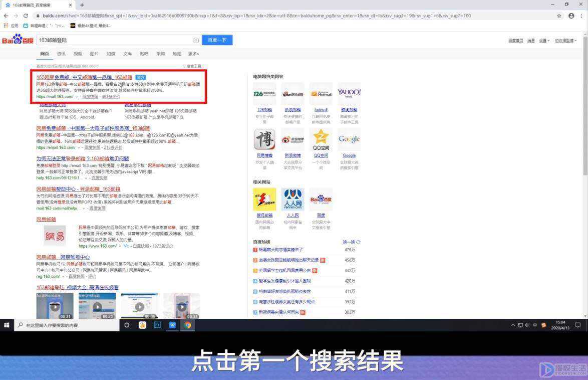
Task: Click the 消息 link at top right
Action: [x=531, y=41]
